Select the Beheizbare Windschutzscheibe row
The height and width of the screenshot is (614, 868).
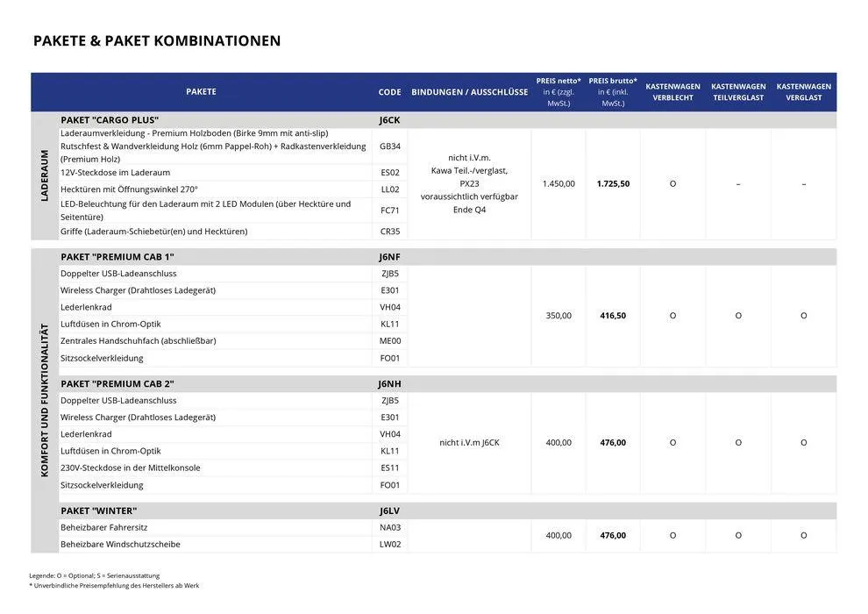click(120, 545)
